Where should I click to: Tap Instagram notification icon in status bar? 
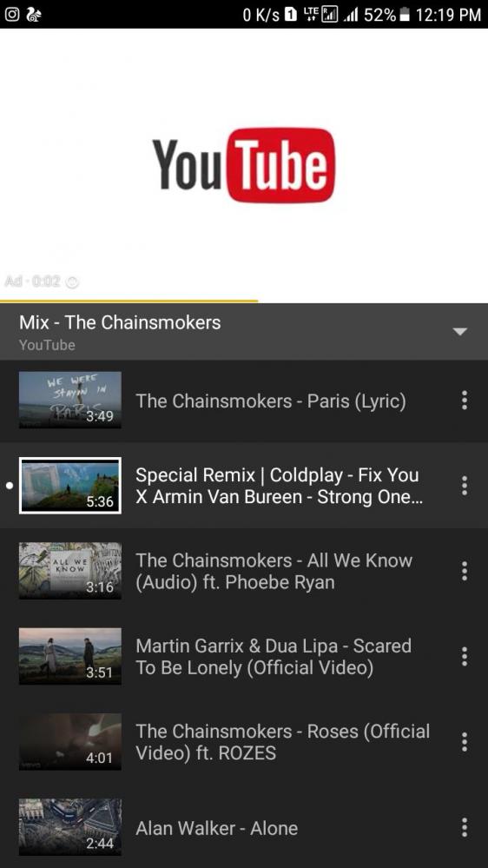pyautogui.click(x=11, y=15)
